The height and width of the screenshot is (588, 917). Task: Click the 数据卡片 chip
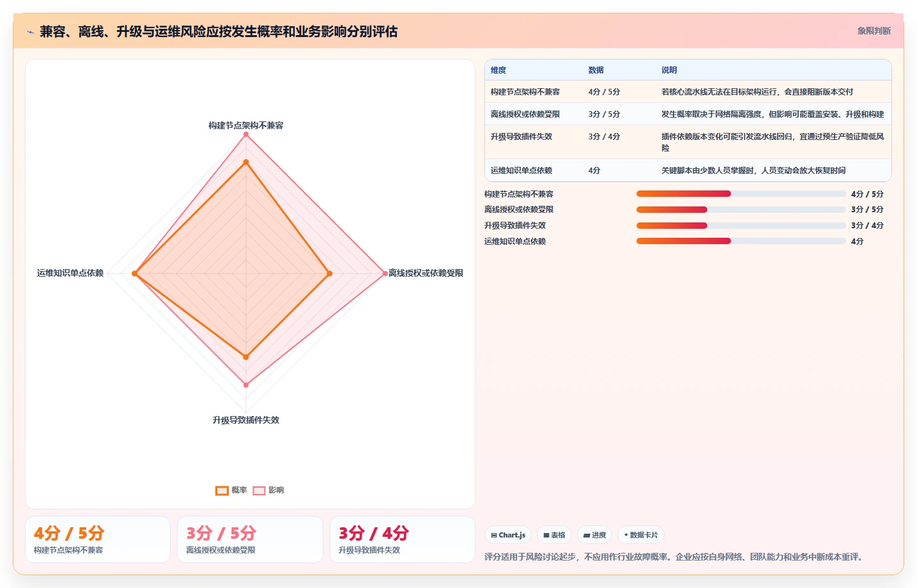point(641,535)
